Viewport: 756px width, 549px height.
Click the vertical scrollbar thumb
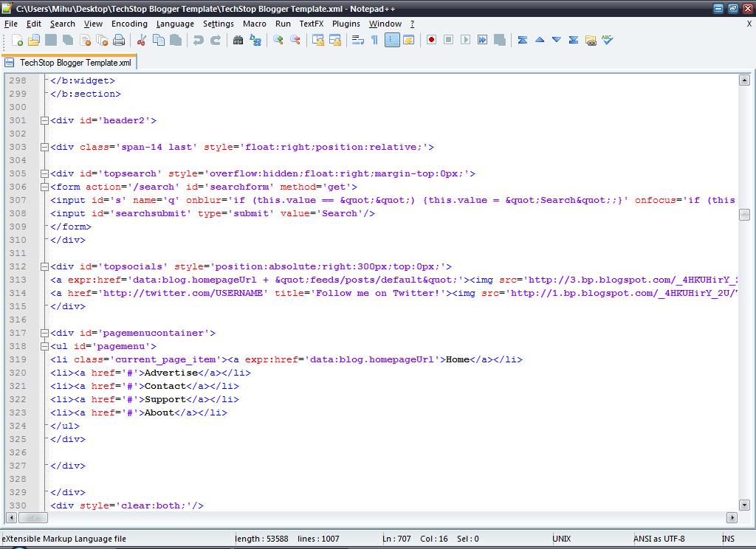click(x=744, y=214)
